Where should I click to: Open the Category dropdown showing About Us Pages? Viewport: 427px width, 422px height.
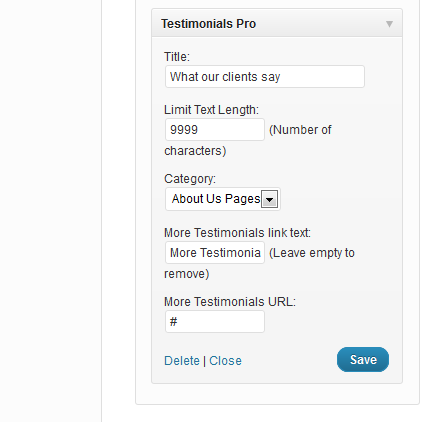coord(223,199)
